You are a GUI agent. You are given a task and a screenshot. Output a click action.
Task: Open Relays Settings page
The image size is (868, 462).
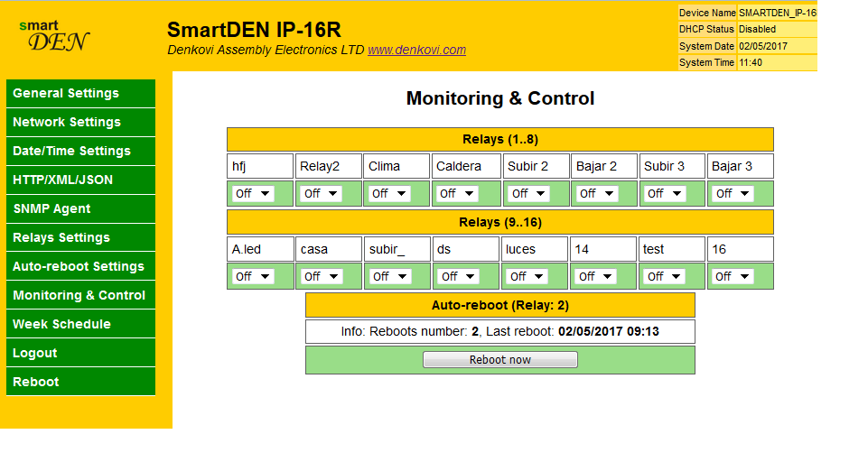[80, 237]
